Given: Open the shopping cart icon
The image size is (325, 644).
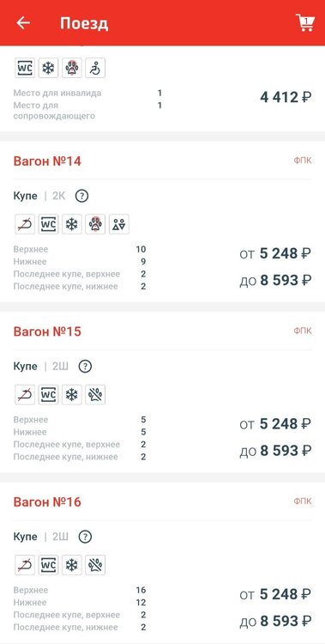Looking at the screenshot, I should tap(305, 22).
